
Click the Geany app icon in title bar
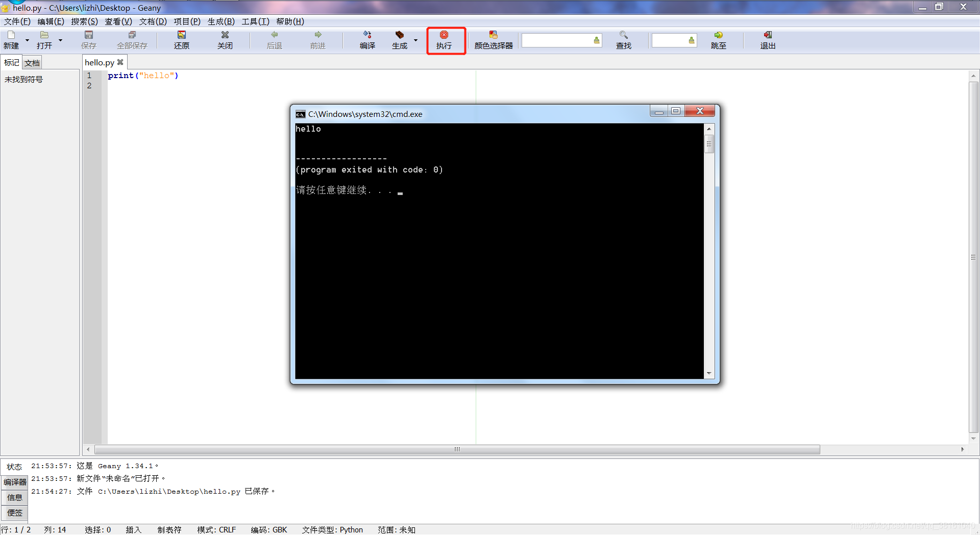[6, 8]
